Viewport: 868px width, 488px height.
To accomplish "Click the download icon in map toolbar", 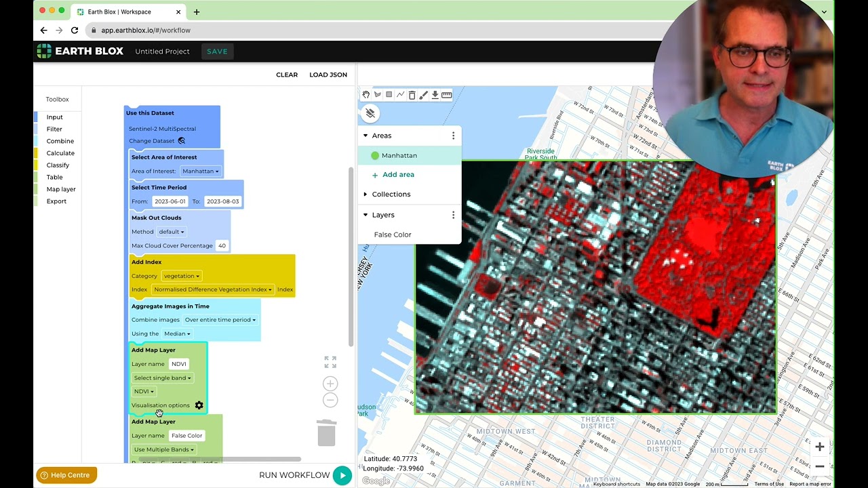I will [435, 95].
